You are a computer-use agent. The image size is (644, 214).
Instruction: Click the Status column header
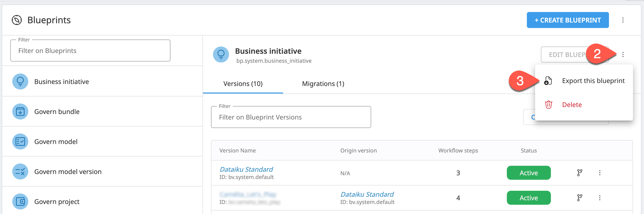click(x=529, y=150)
